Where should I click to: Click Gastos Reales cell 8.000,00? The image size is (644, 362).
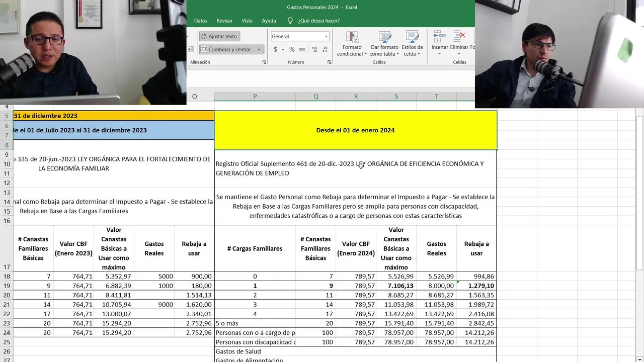(x=436, y=286)
